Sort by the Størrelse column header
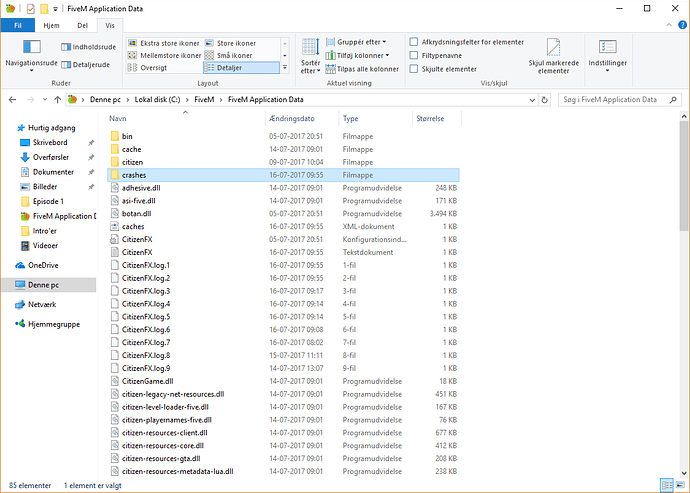 click(x=437, y=118)
